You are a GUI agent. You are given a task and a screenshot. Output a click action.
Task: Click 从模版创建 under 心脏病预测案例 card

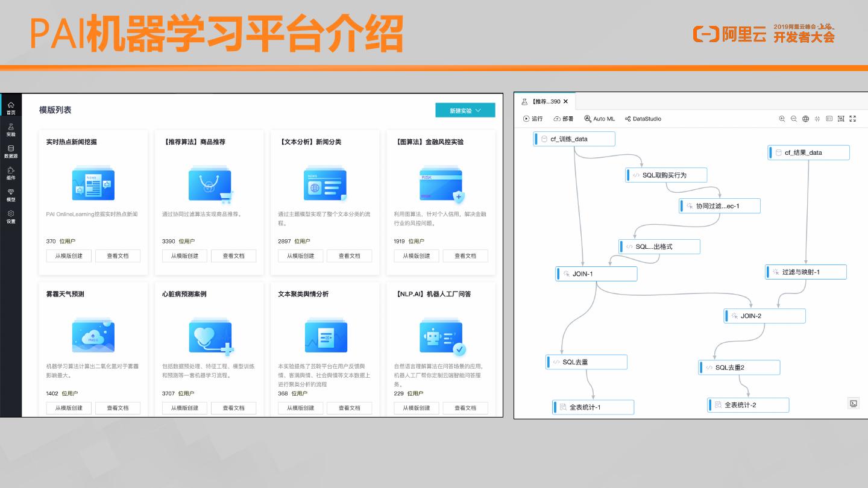[184, 408]
